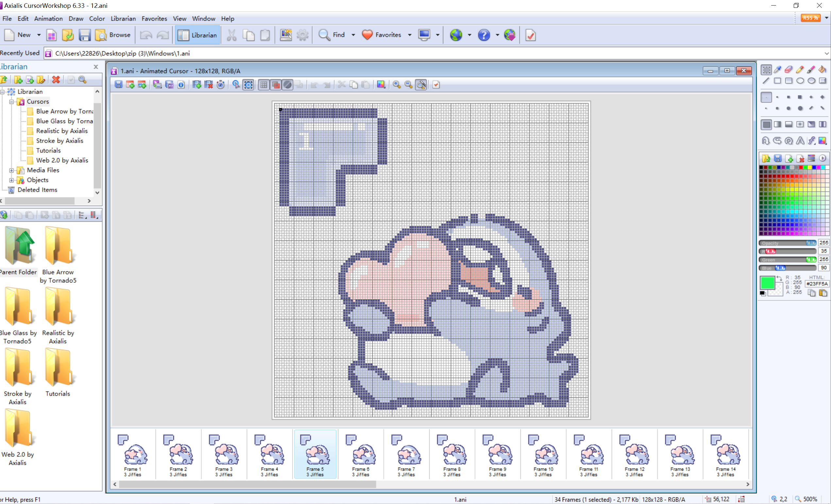This screenshot has height=504, width=831.
Task: Select the Line drawing tool
Action: (x=766, y=81)
